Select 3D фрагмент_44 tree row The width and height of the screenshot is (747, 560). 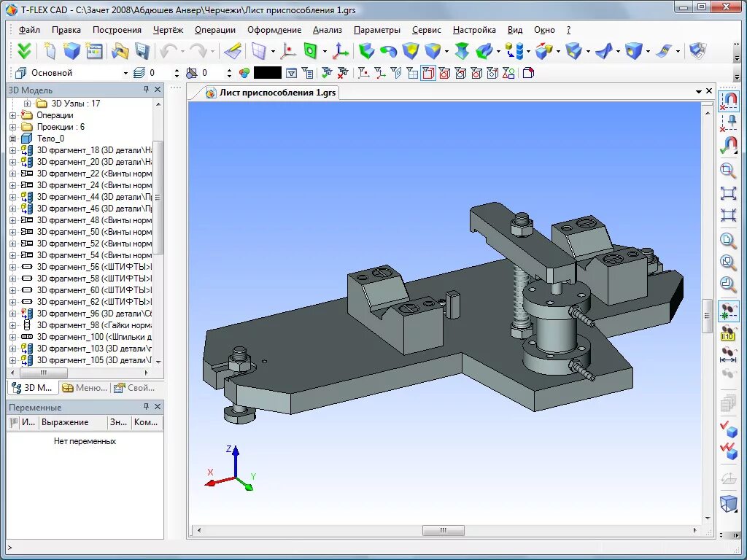coord(86,197)
